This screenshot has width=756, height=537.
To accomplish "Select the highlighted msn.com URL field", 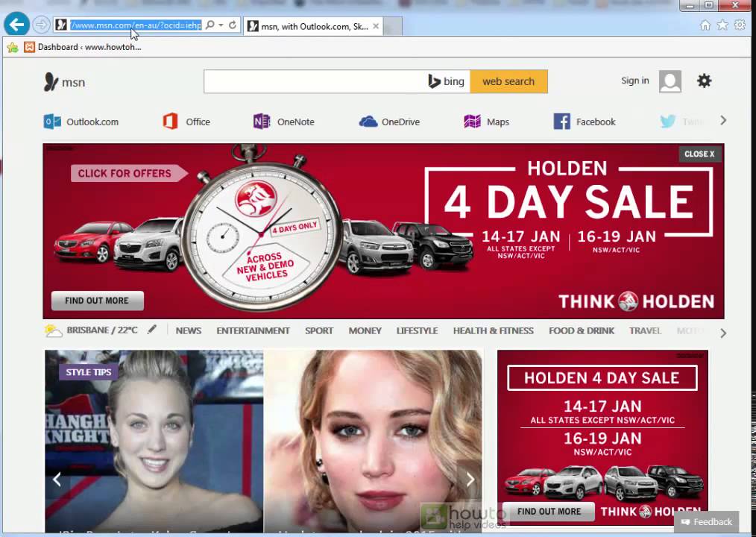I will [136, 25].
